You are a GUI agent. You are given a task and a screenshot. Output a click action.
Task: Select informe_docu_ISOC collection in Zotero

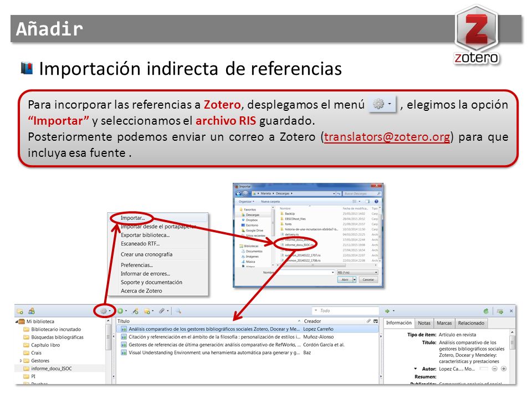(x=52, y=369)
